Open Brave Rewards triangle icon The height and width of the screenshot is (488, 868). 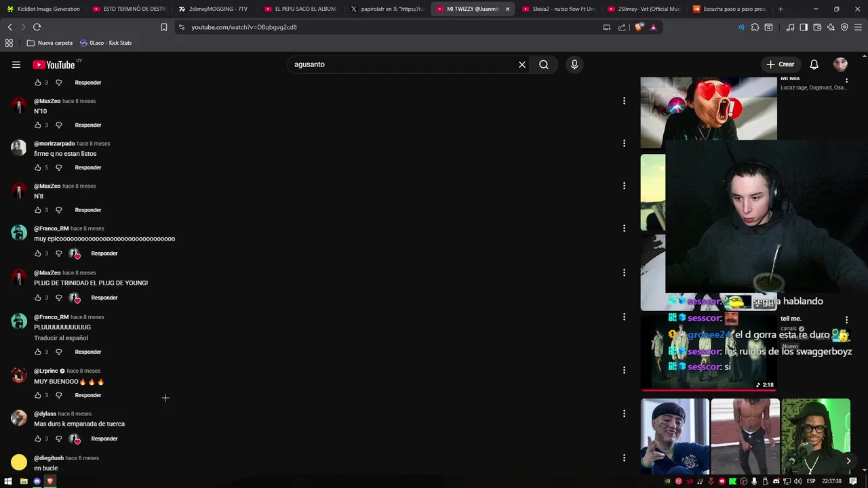coord(653,27)
